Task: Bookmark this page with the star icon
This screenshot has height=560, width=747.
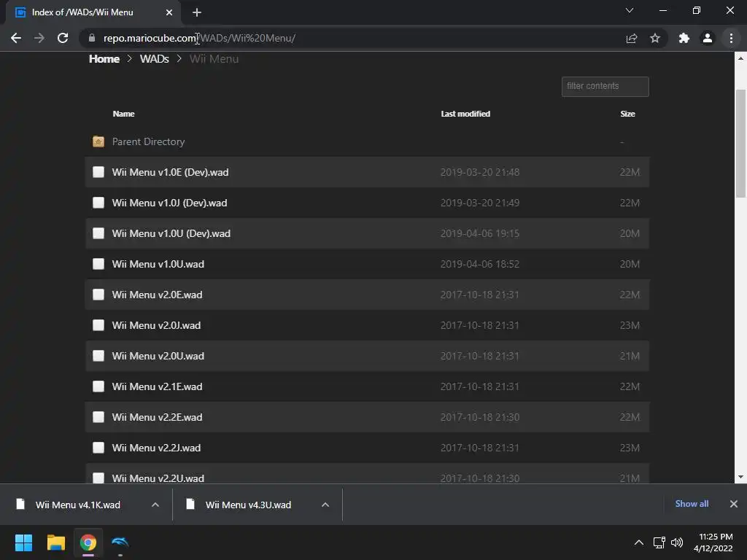Action: point(655,38)
